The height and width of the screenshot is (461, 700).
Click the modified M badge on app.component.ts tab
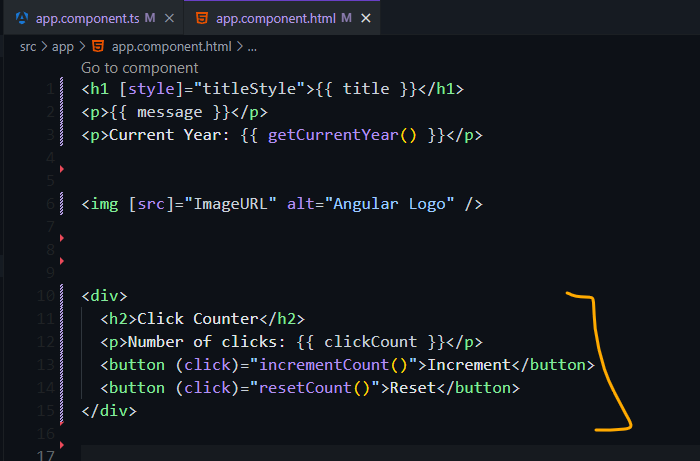[x=150, y=18]
